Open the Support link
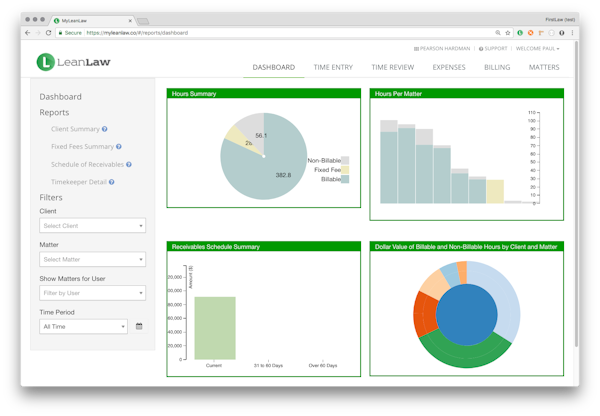This screenshot has width=600, height=416. point(493,48)
